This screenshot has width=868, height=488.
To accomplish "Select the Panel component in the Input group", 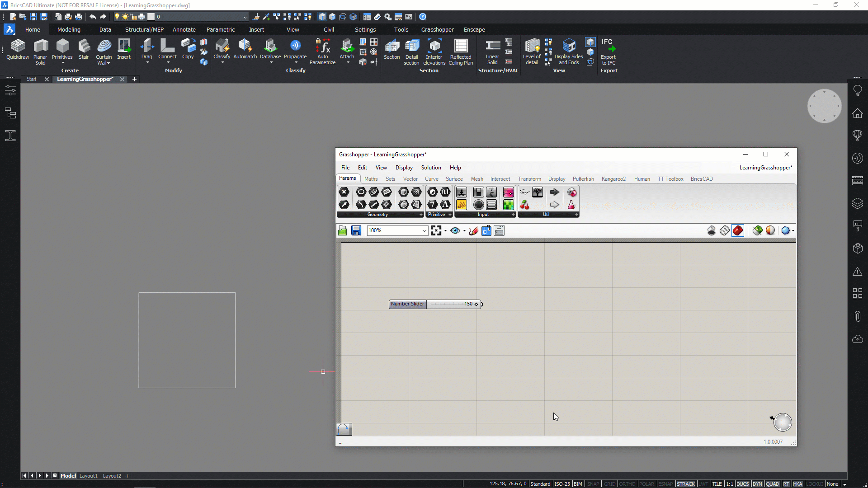I will point(492,205).
